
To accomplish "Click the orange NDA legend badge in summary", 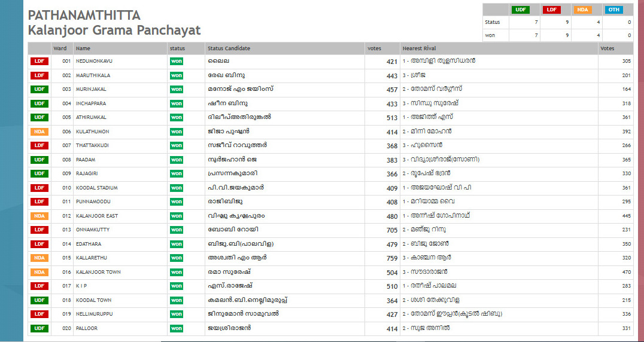I will [582, 10].
